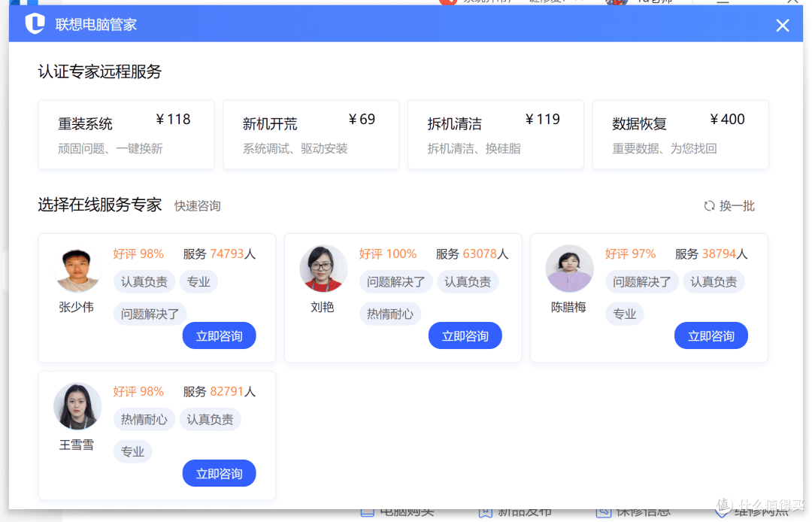
Task: Click the 认真负责 tag on 张少伟's card
Action: pyautogui.click(x=144, y=282)
